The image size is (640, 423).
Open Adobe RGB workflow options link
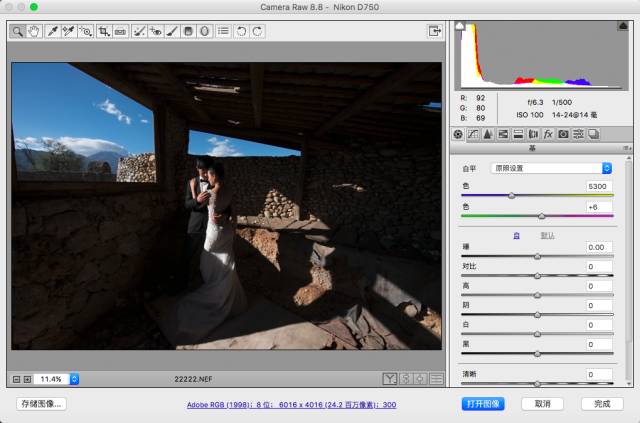[x=291, y=405]
